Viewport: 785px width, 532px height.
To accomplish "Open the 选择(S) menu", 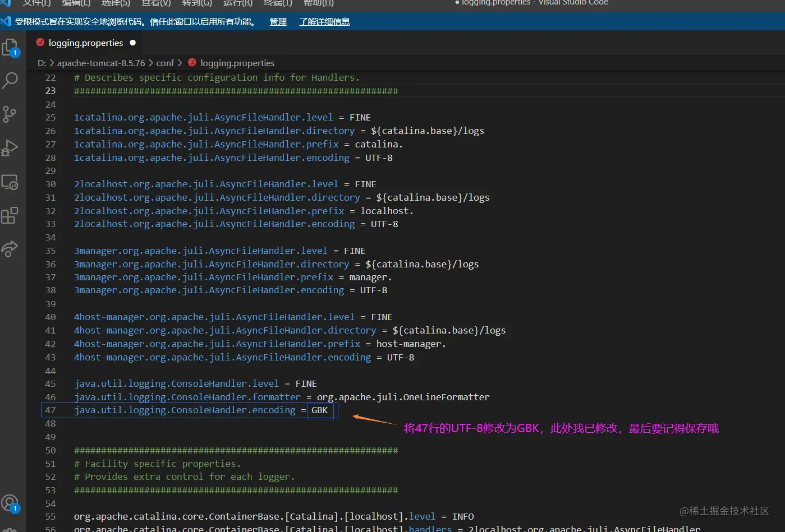I will (116, 3).
